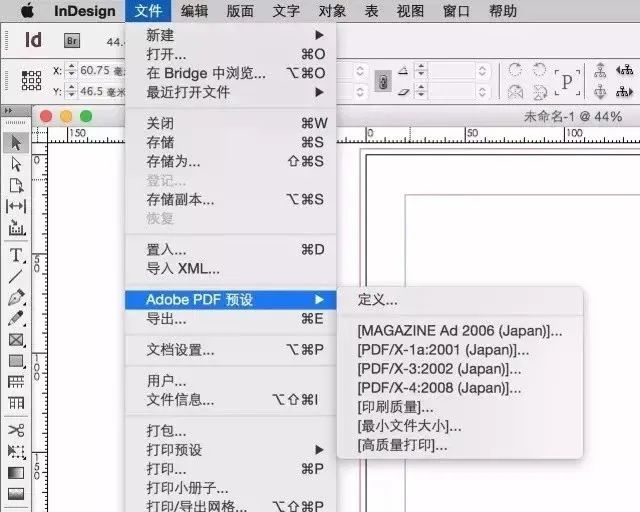The height and width of the screenshot is (512, 640).
Task: Open the shear angle dropdown
Action: tap(482, 92)
